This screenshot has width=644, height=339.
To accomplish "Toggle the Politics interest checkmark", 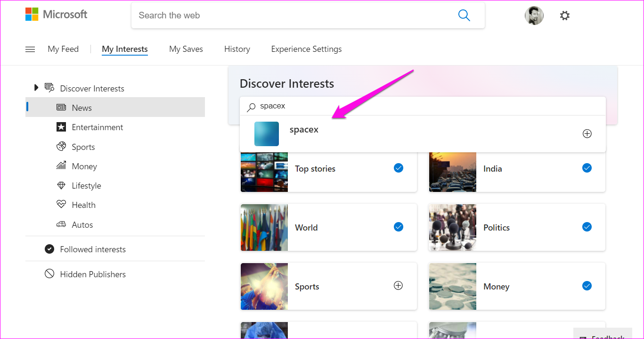I will pyautogui.click(x=587, y=227).
